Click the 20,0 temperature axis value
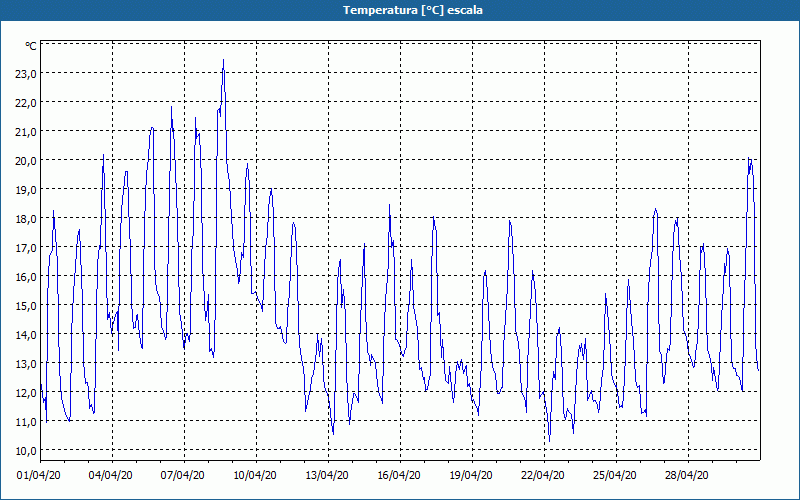800x500 pixels. 26,160
